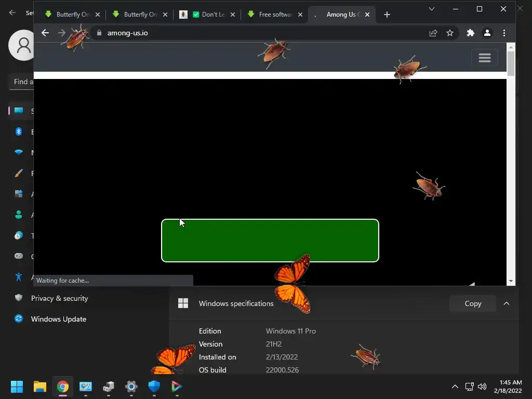Click Settings user profile avatar
532x399 pixels.
tap(21, 45)
